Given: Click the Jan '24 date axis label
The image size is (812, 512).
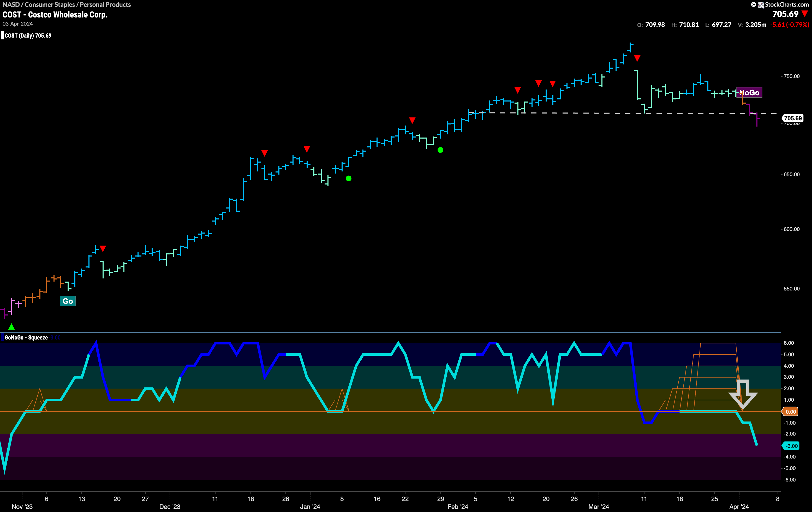Looking at the screenshot, I should tap(310, 507).
